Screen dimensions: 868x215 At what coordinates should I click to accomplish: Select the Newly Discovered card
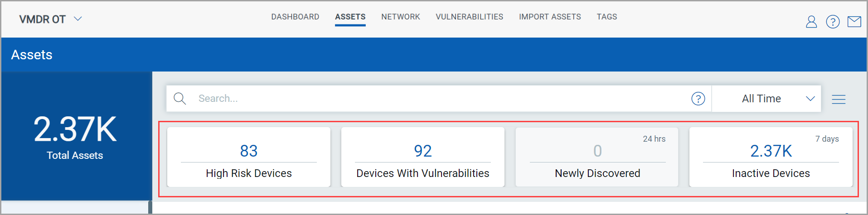click(597, 157)
